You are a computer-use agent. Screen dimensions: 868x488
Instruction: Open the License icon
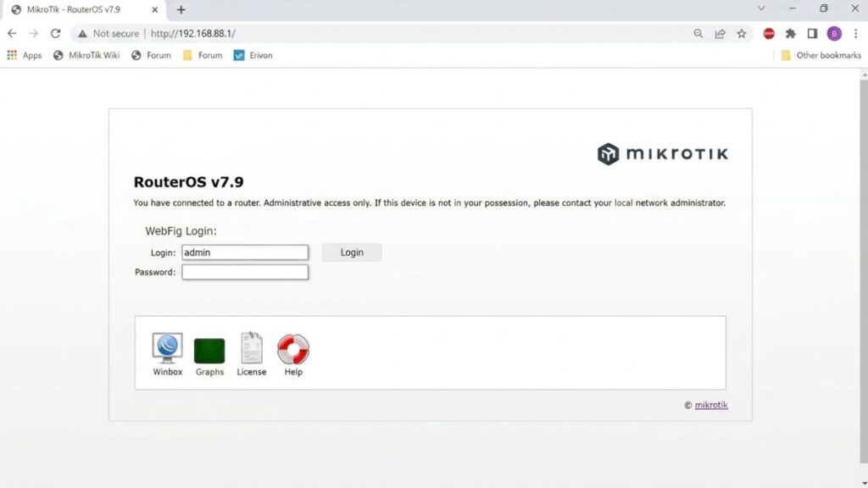(251, 354)
